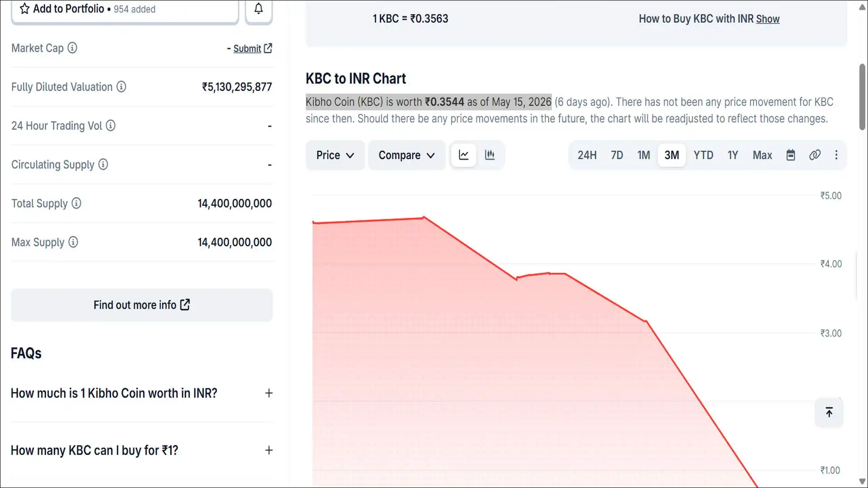Open Max Supply info icon
The image size is (868, 488).
point(73,242)
